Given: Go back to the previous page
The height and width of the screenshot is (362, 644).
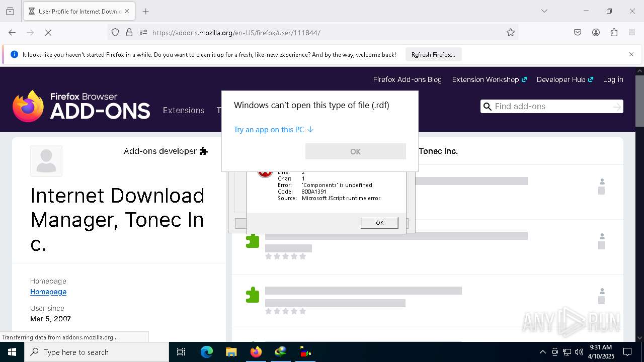Looking at the screenshot, I should tap(12, 33).
